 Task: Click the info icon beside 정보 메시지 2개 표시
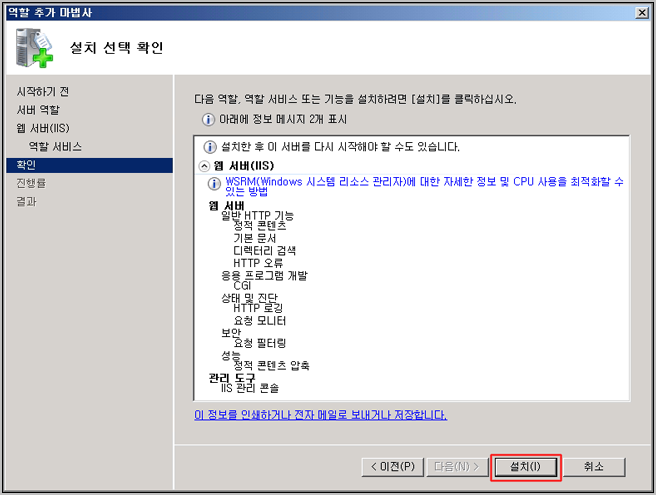pos(208,120)
